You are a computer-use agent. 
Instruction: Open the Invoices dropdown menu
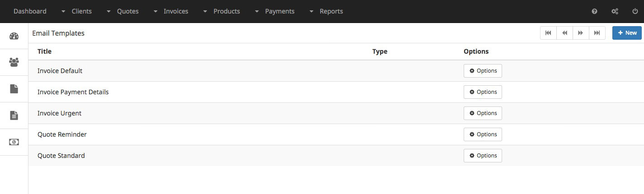(170, 11)
